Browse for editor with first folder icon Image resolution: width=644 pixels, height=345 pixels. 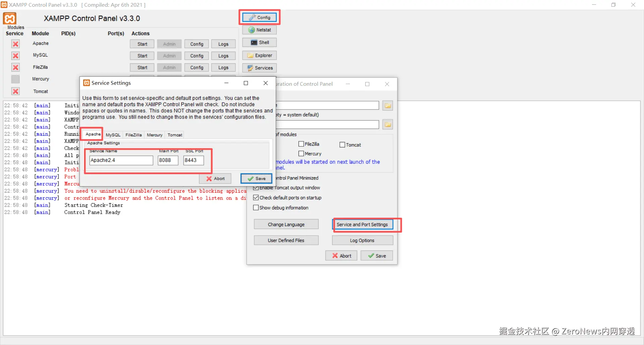pyautogui.click(x=388, y=106)
